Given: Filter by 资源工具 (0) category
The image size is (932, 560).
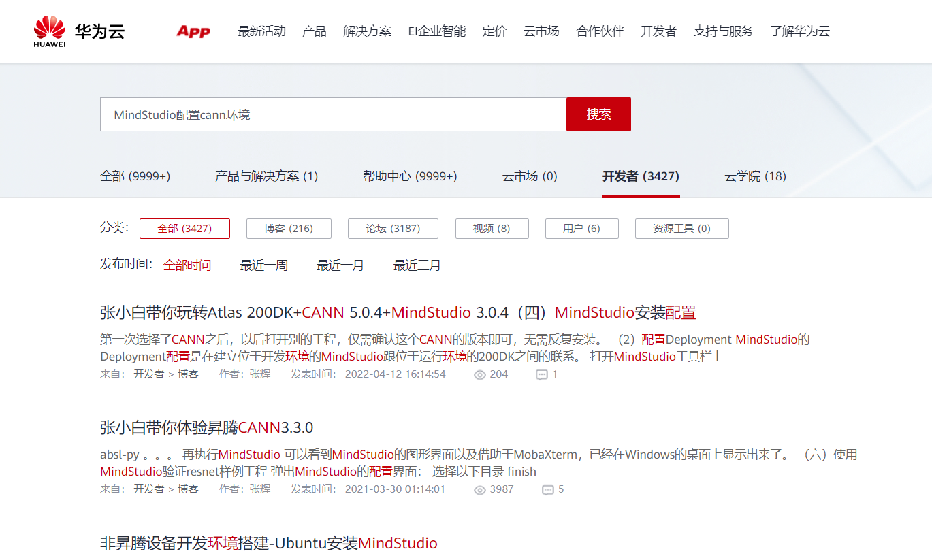Looking at the screenshot, I should pos(681,229).
